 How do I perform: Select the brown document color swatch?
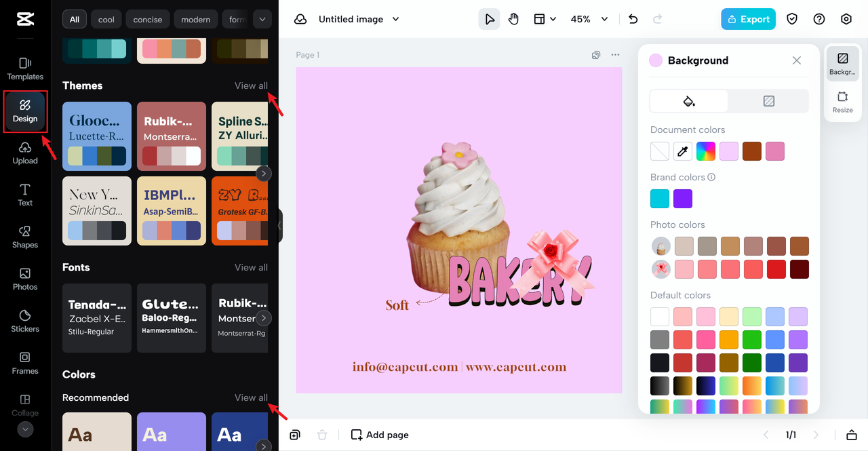tap(752, 151)
